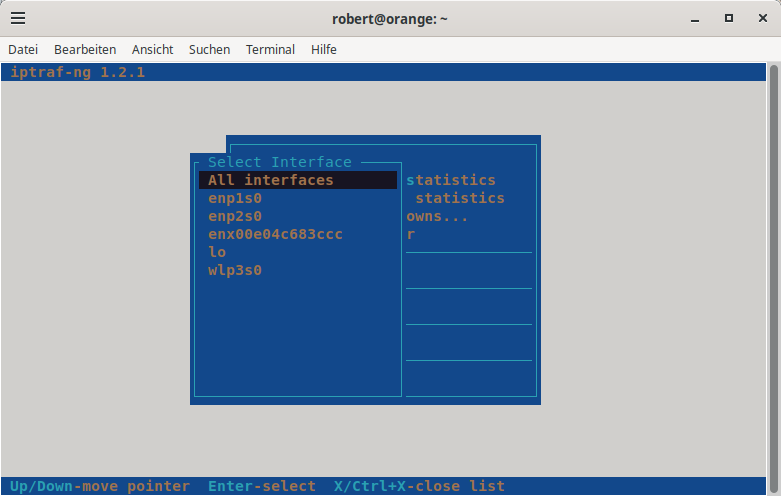Maximize the terminal window
The image size is (781, 496).
coord(729,18)
